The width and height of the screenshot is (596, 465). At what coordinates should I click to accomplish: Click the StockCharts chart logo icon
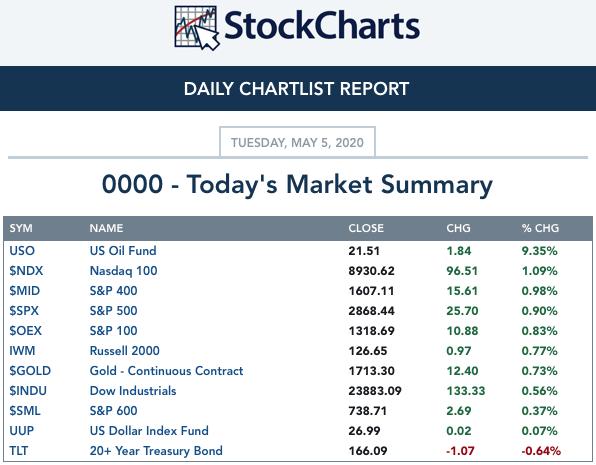pos(197,28)
